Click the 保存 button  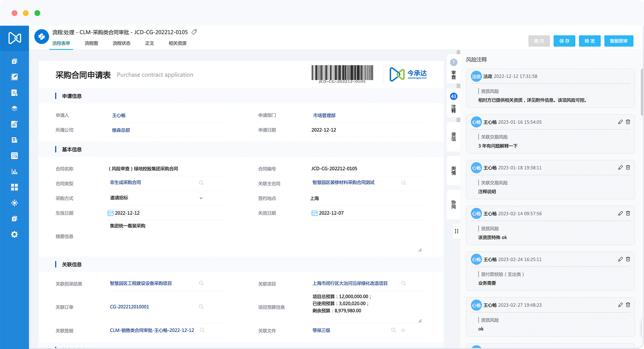tap(564, 41)
